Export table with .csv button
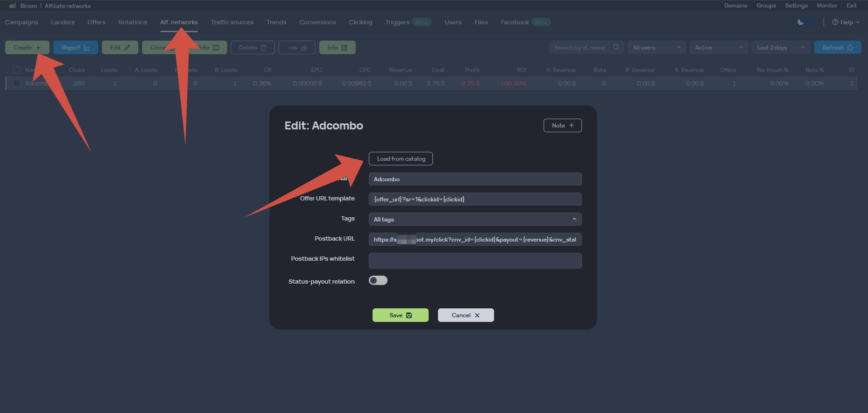 [297, 47]
